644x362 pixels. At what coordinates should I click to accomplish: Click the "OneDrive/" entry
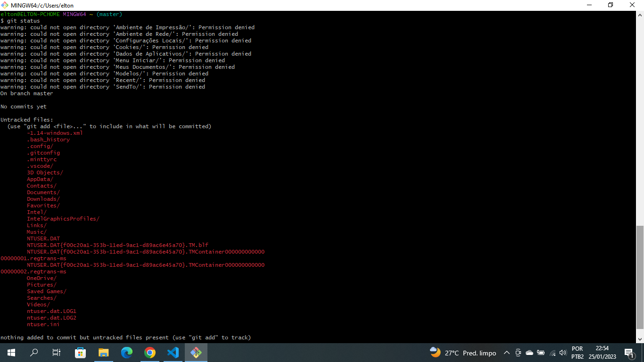click(41, 278)
